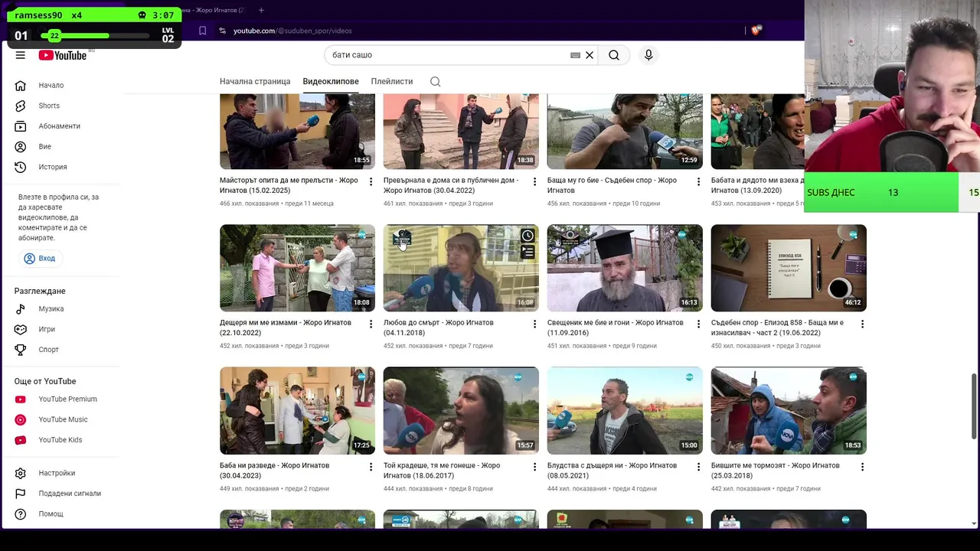This screenshot has height=551, width=980.
Task: Open more options for Той крадеше, тя ме гонеше
Action: pos(535,467)
